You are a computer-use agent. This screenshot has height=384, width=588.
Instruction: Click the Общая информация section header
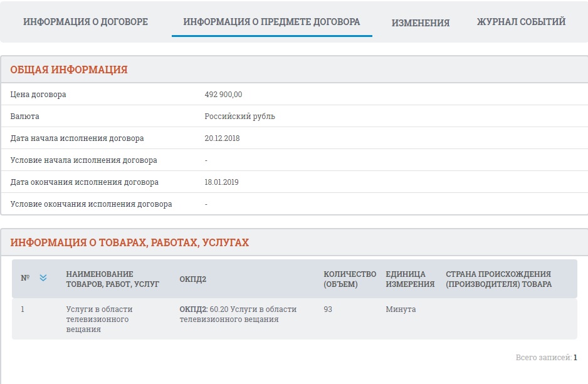[x=69, y=70]
